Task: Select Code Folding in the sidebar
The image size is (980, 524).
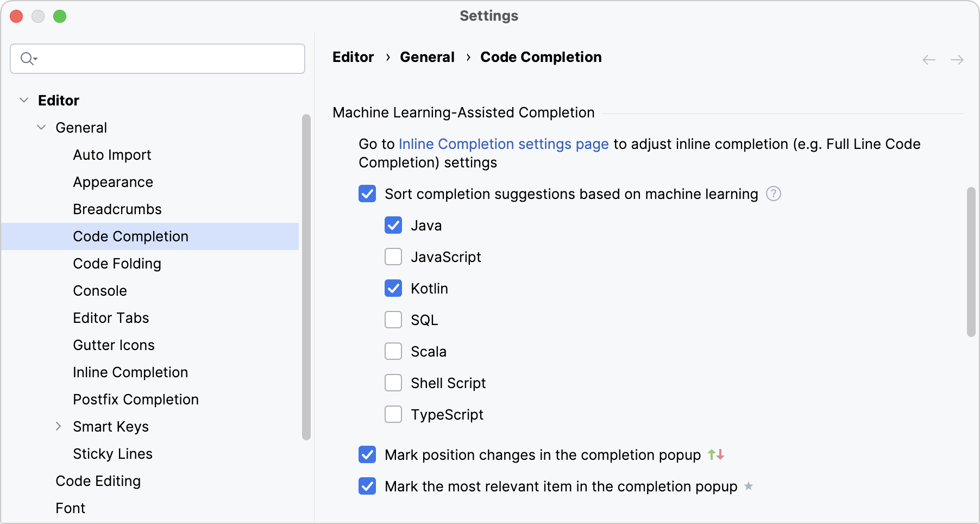Action: coord(117,263)
